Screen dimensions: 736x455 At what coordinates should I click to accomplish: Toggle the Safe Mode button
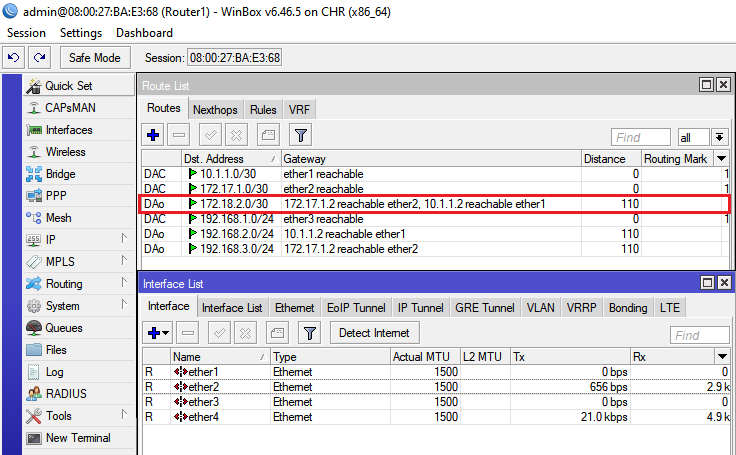pyautogui.click(x=95, y=58)
